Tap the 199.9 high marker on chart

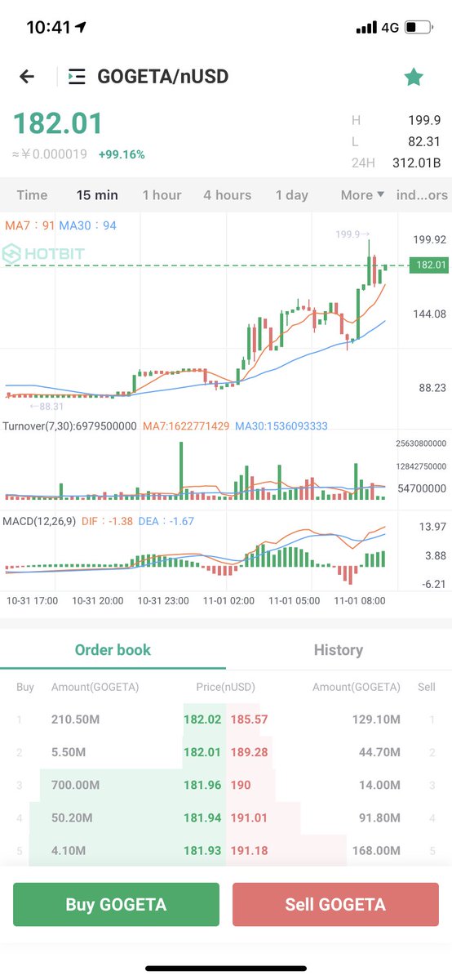(x=352, y=234)
